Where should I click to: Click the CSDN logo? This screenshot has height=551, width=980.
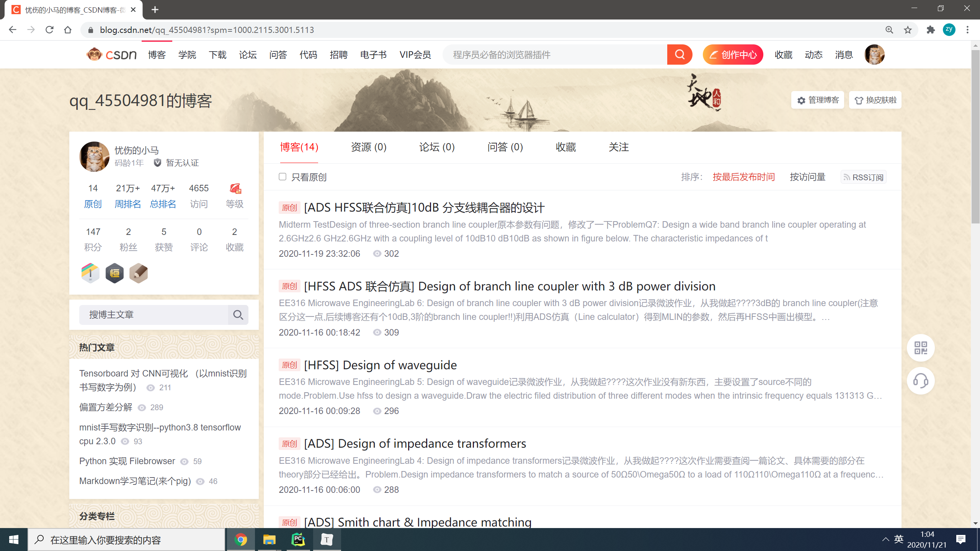pos(111,55)
